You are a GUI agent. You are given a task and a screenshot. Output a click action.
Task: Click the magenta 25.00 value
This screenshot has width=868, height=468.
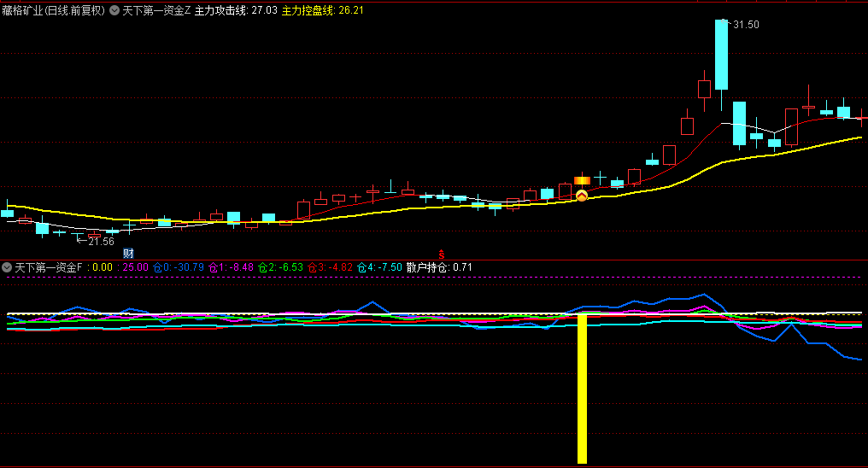[x=136, y=267]
